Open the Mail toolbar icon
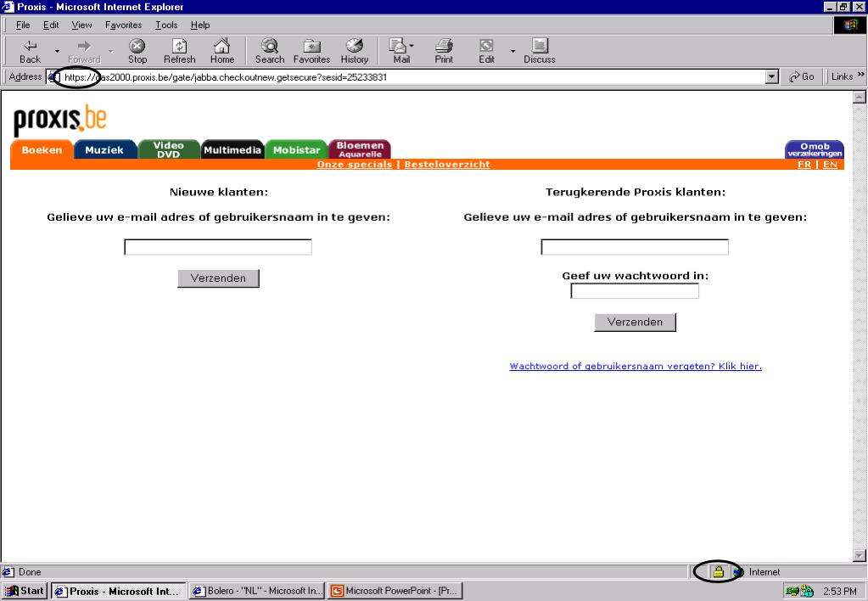The height and width of the screenshot is (601, 868). (x=400, y=51)
